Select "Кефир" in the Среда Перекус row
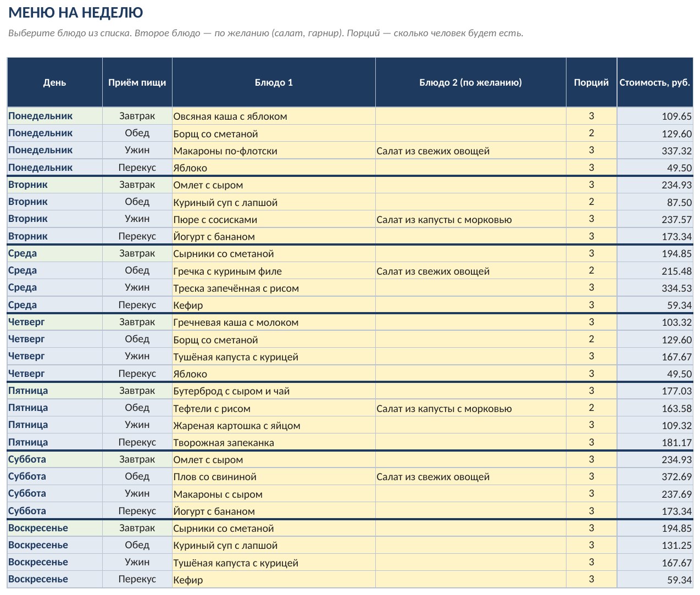The width and height of the screenshot is (700, 595). click(x=274, y=305)
